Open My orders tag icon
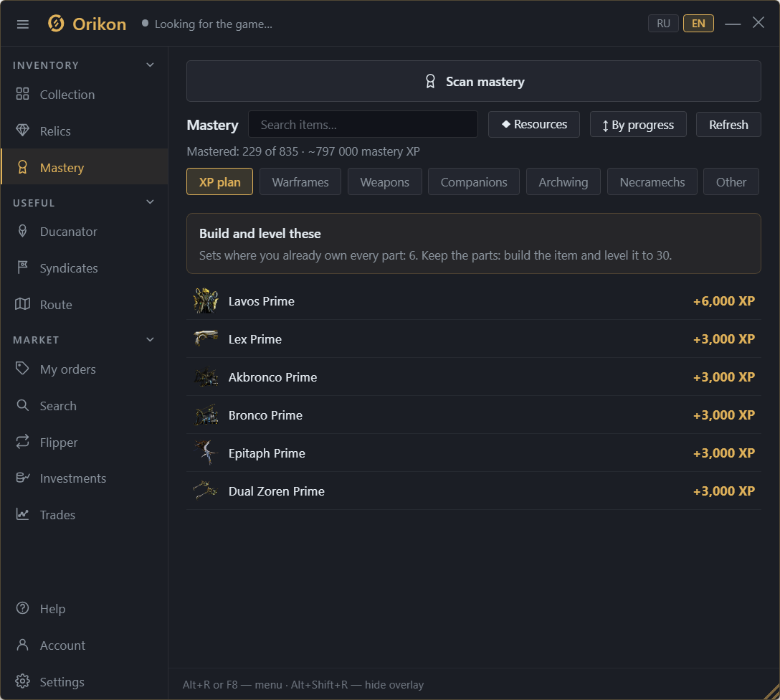This screenshot has height=700, width=780. [22, 369]
